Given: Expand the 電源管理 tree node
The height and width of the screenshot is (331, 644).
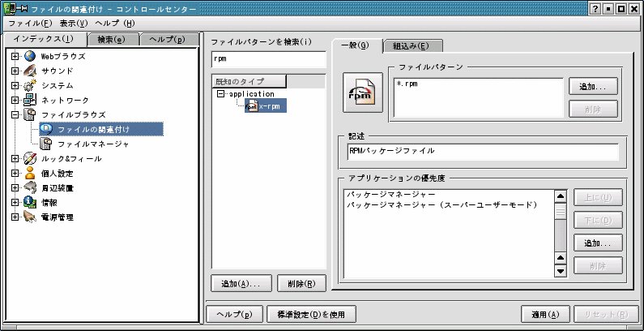Looking at the screenshot, I should click(15, 217).
